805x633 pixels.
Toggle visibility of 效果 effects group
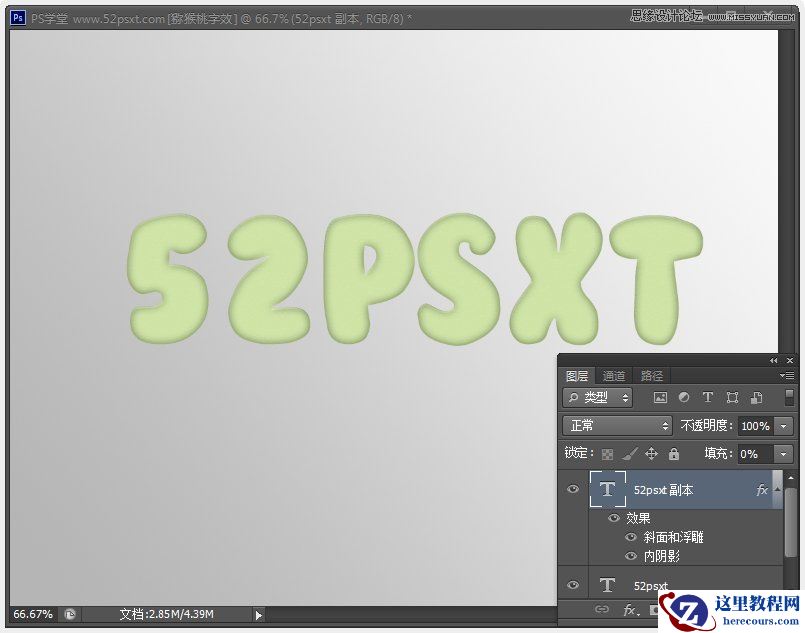tap(614, 518)
